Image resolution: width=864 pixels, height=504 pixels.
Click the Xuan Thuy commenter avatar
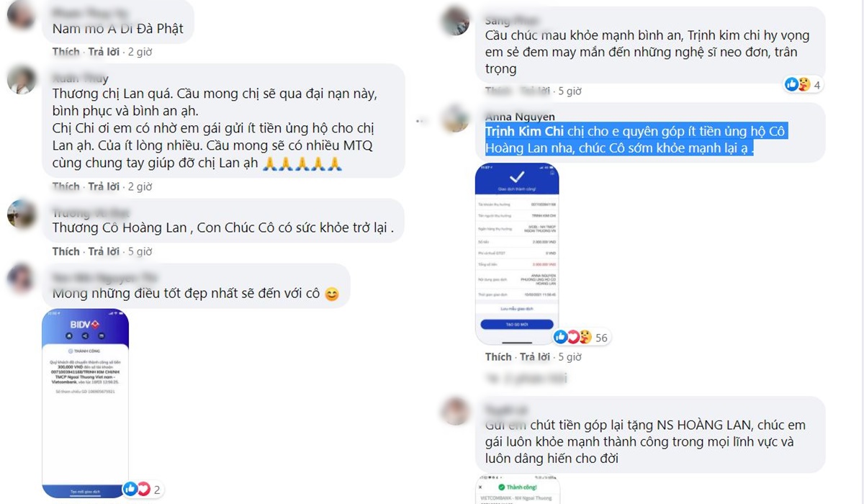click(22, 79)
